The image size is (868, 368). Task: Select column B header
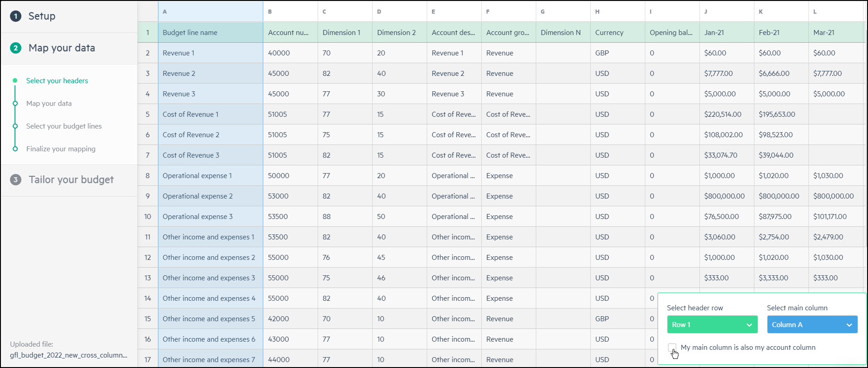point(290,11)
